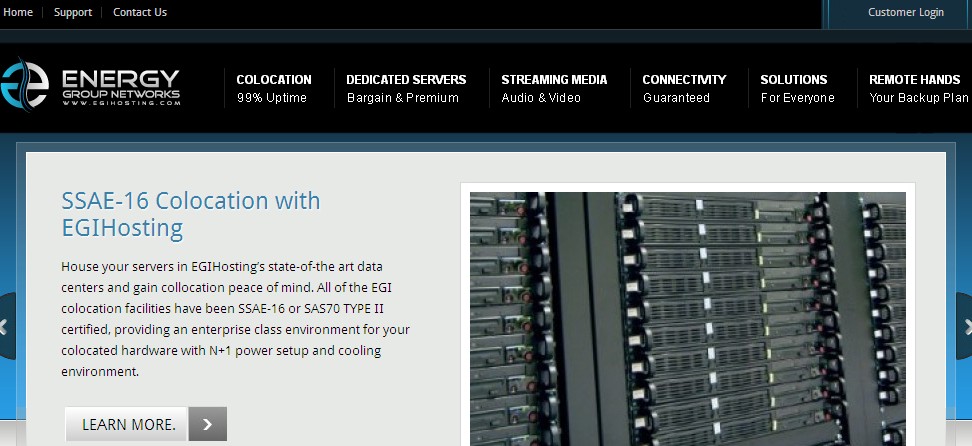Select Streaming Media menu item

click(554, 88)
